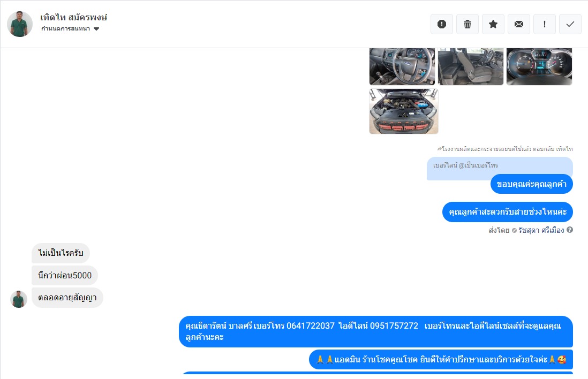Viewport: 588px width, 379px height.
Task: Open กำหนดการสนทนา label menu
Action: [66, 29]
